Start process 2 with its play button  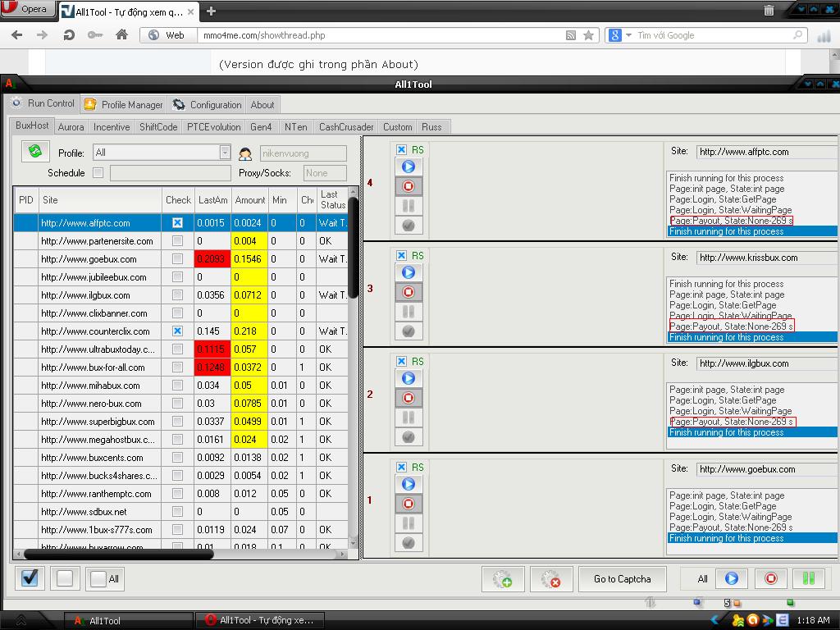[x=409, y=378]
